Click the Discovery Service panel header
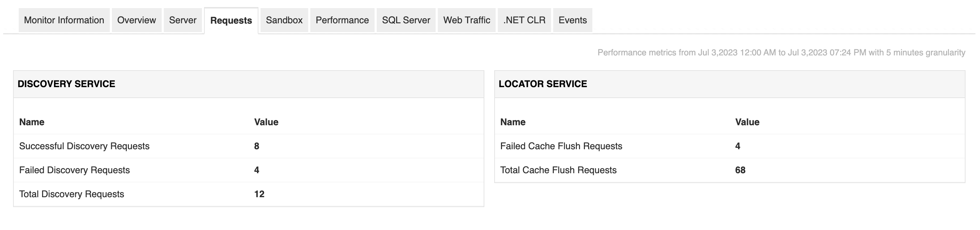Viewport: 980px width, 230px height. (x=66, y=84)
